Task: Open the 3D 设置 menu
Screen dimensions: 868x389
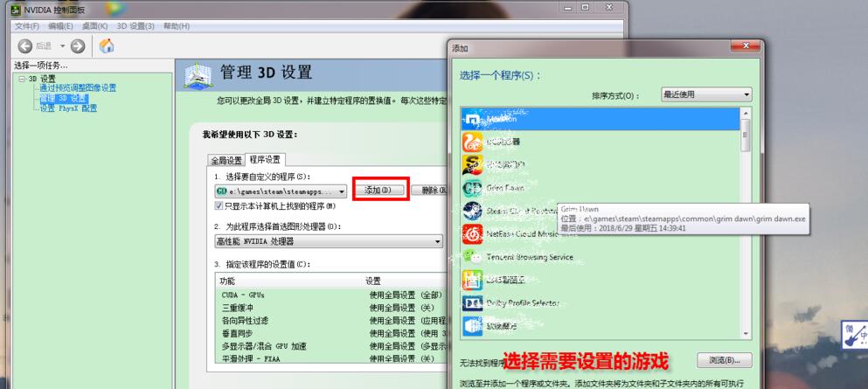Action: pyautogui.click(x=135, y=26)
